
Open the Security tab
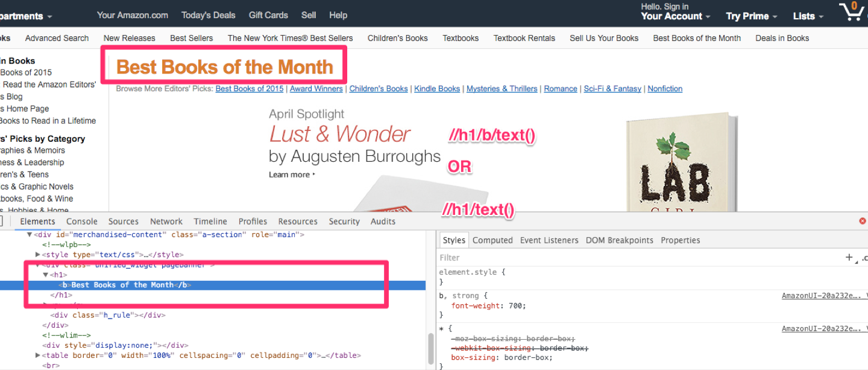point(344,222)
